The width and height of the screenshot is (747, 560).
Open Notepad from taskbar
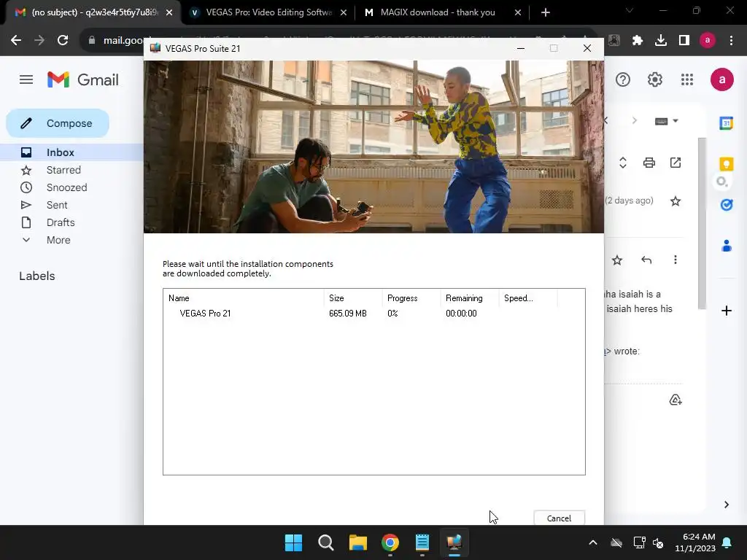click(422, 542)
